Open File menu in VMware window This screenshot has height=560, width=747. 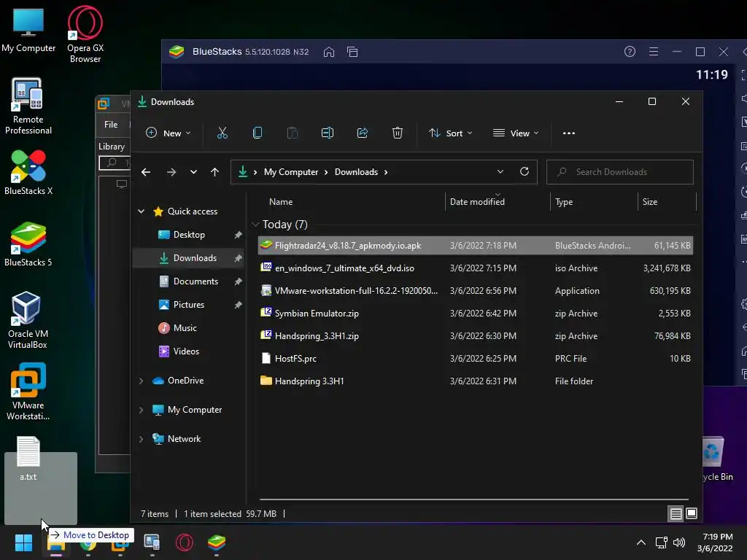tap(111, 124)
